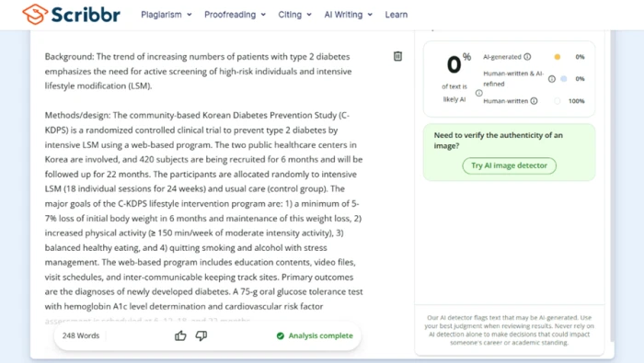This screenshot has height=363, width=644.
Task: Give thumbs up feedback
Action: [x=180, y=336]
